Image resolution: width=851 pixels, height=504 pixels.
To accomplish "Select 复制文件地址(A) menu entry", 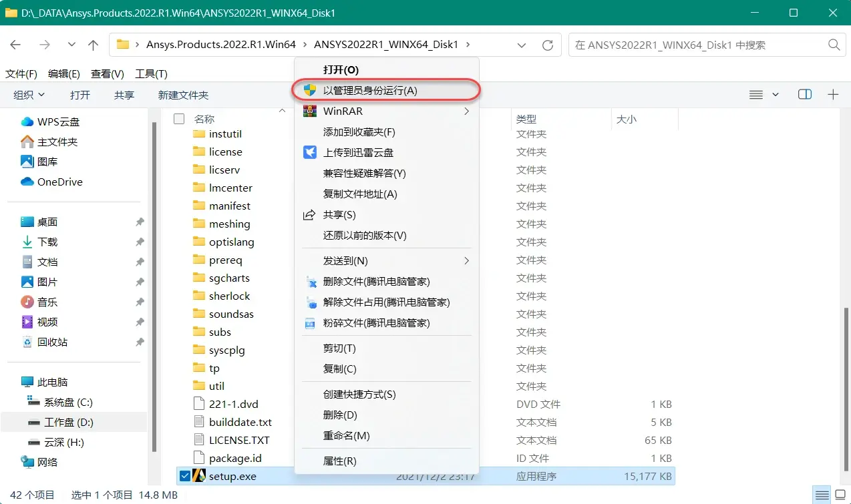I will pos(386,194).
